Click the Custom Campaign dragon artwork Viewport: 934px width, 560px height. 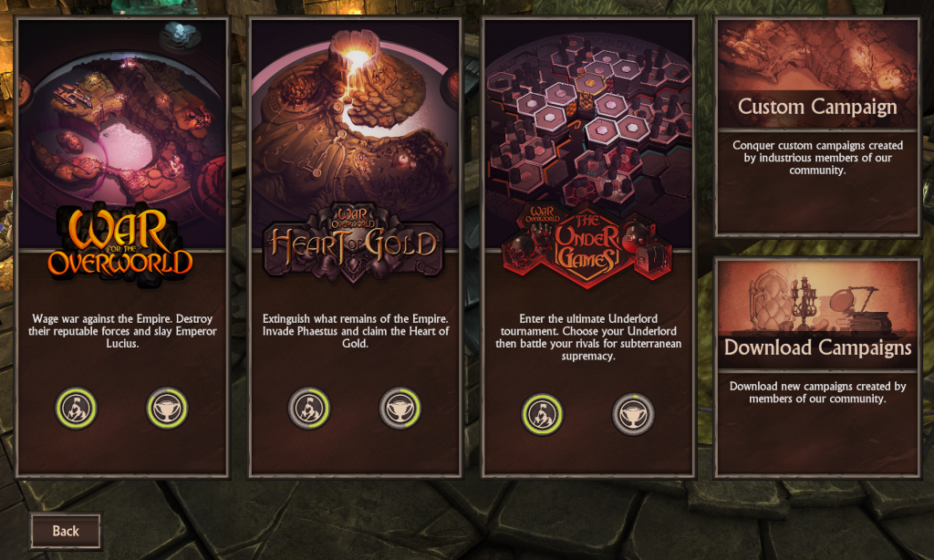tap(817, 57)
